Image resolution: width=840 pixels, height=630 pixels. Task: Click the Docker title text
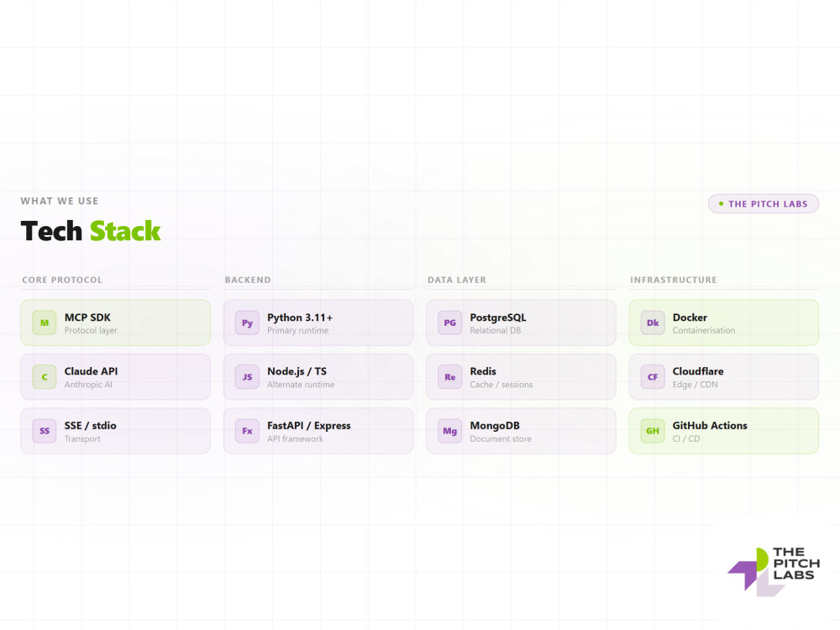click(690, 318)
